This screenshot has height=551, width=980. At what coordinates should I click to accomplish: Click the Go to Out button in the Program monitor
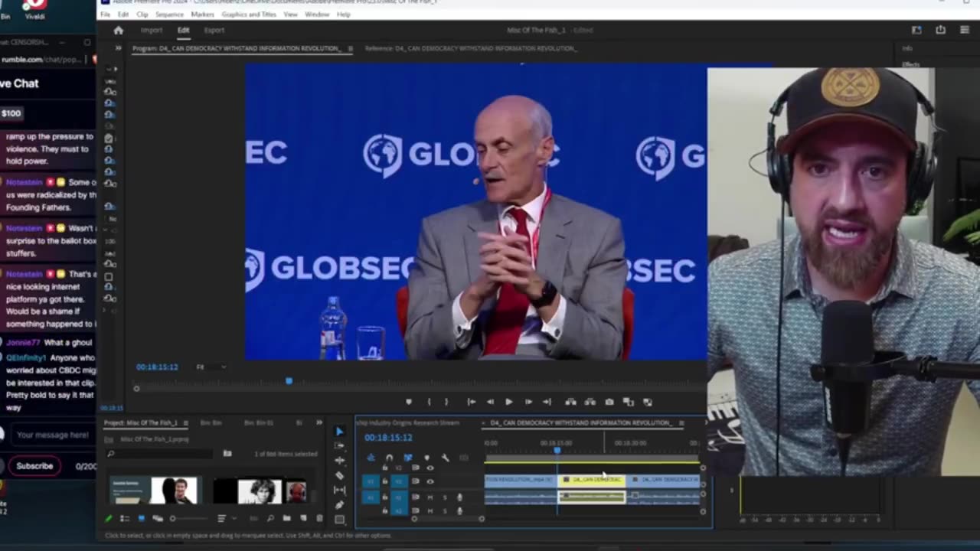pyautogui.click(x=547, y=402)
